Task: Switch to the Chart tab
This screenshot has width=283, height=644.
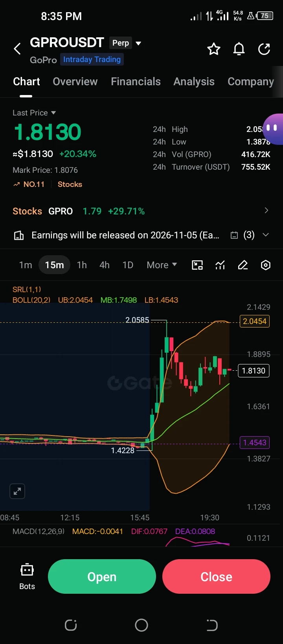Action: pos(26,81)
